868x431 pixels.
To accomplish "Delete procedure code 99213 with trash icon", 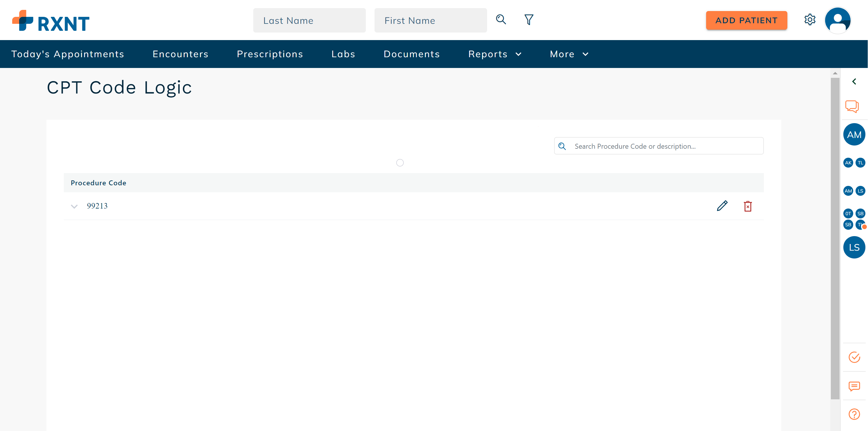I will click(x=747, y=206).
